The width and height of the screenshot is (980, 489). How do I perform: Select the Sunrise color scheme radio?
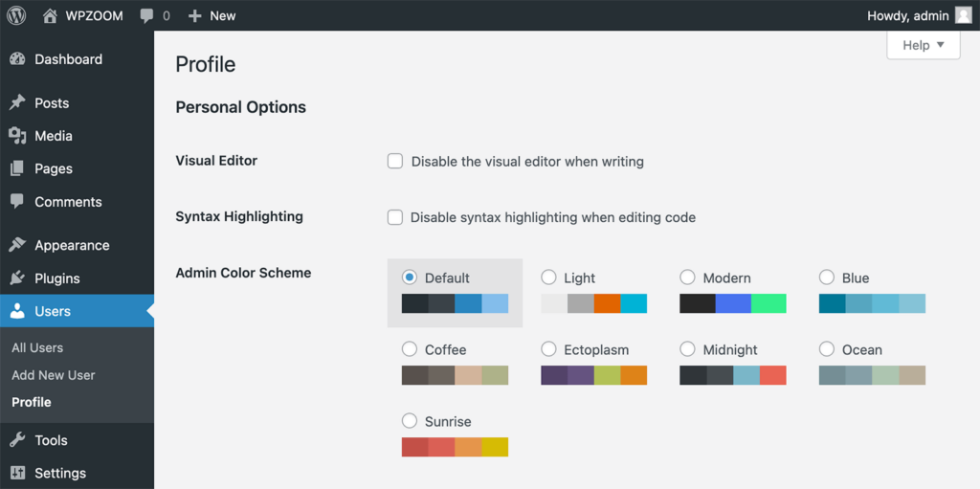(410, 421)
